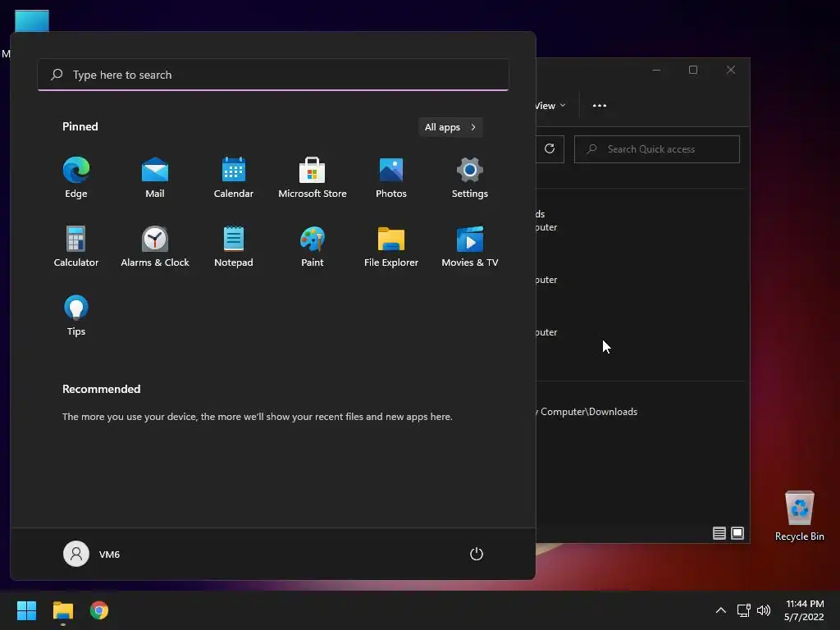Screen dimensions: 840x630
Task: Open the Tips app
Action: (76, 316)
